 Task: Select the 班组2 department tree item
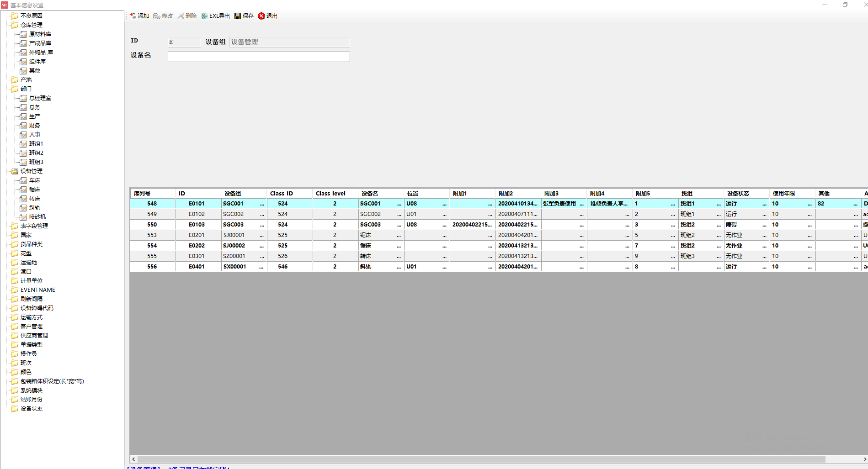(36, 153)
